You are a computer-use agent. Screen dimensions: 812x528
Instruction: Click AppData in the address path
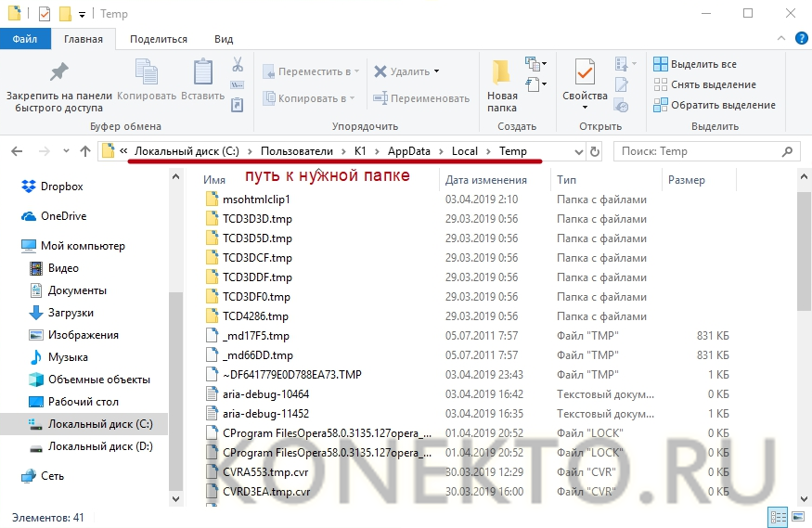point(409,151)
